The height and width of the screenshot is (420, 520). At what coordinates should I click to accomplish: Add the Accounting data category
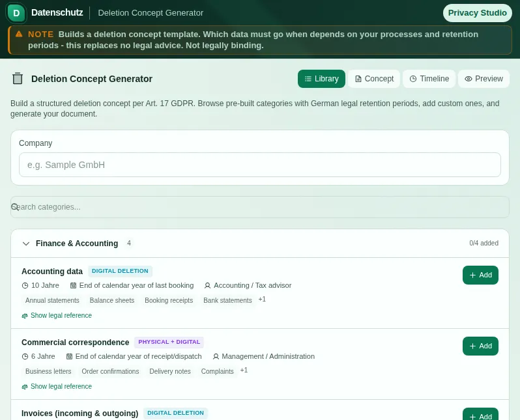480,275
